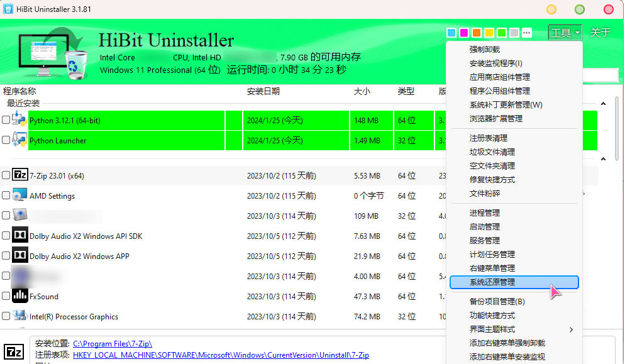Choose 注册表清理 in the menu
The image size is (625, 364).
pyautogui.click(x=492, y=138)
